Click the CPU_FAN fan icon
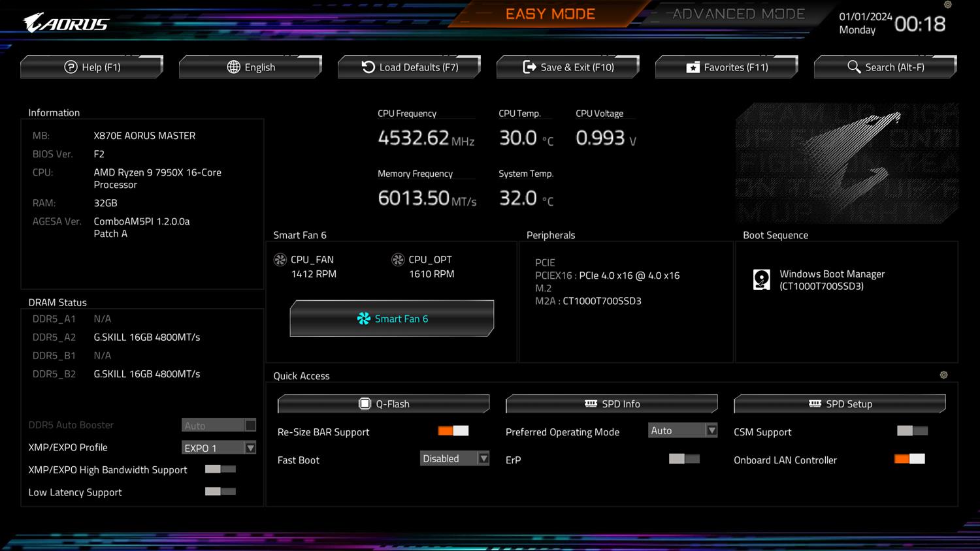 280,260
